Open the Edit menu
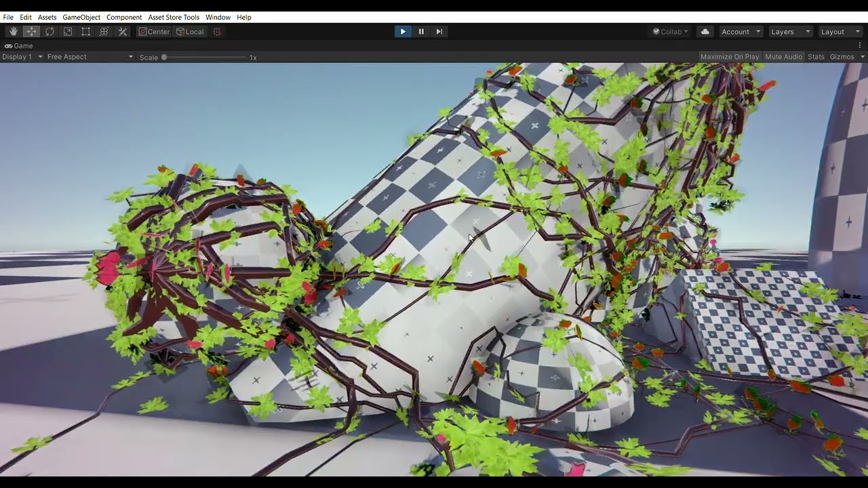 pos(26,17)
